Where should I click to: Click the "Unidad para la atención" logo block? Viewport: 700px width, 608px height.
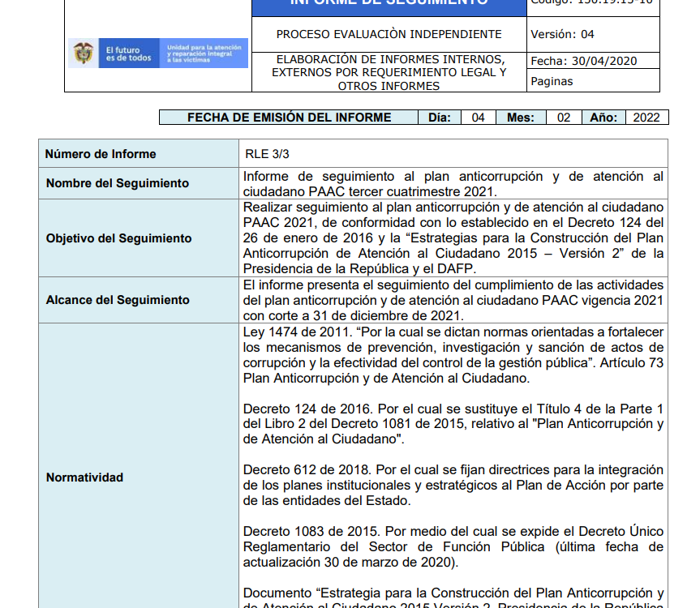(x=204, y=54)
